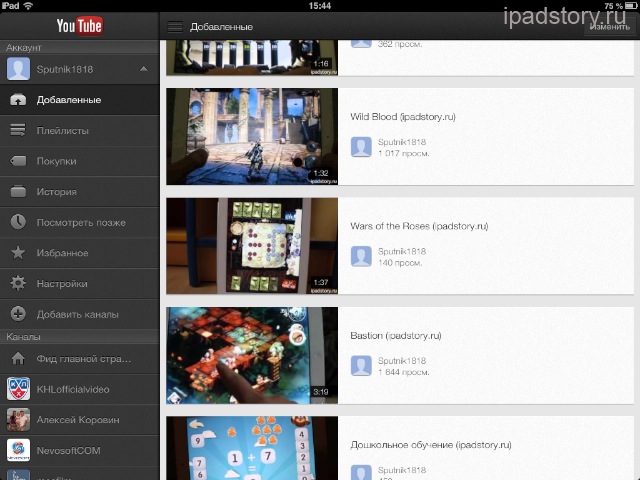Screen dimensions: 640x480
Task: Click the home feed house icon
Action: (x=18, y=358)
